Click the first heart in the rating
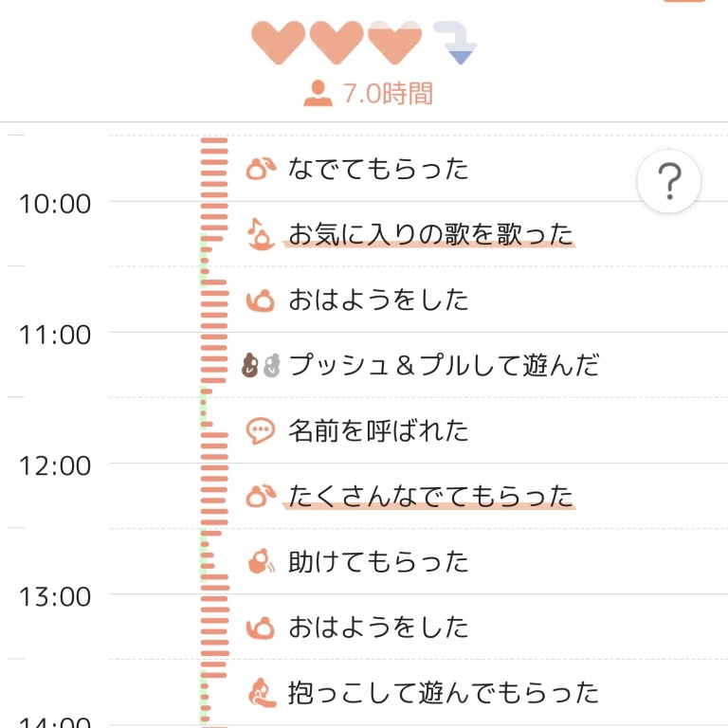The width and height of the screenshot is (728, 728). (278, 41)
